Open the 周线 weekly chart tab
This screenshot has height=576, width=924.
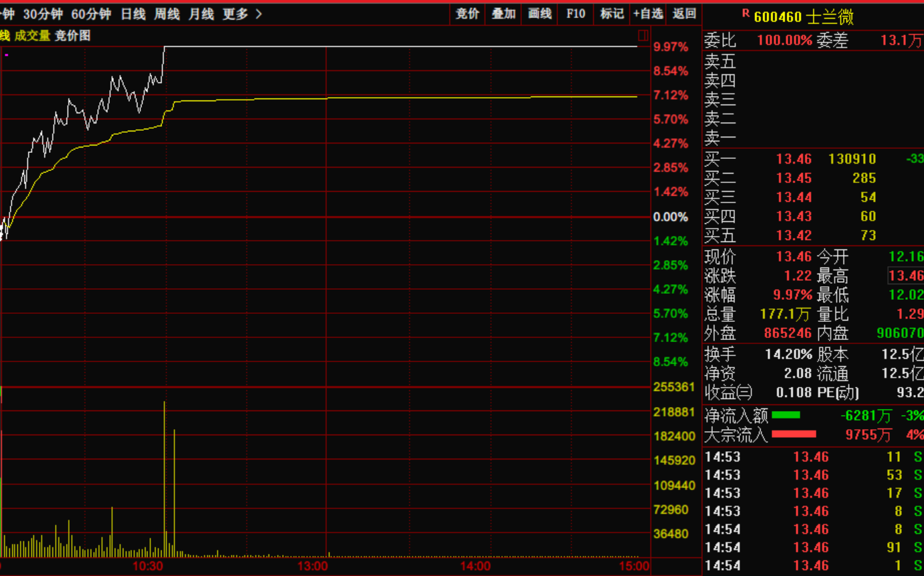[167, 13]
